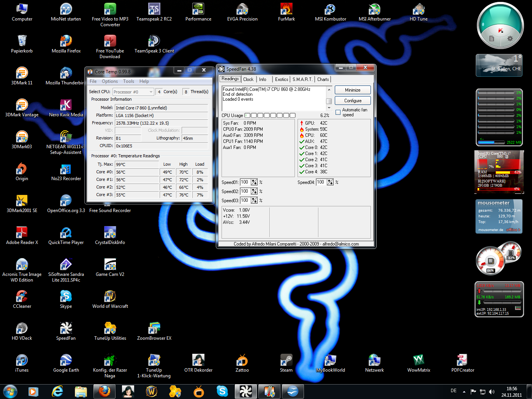
Task: Click the network tray icon
Action: 483,391
